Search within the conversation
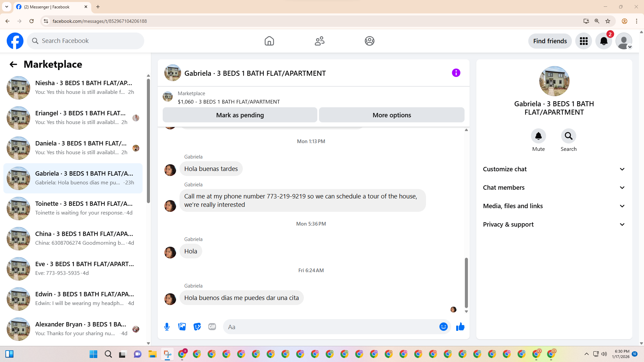The image size is (644, 362). tap(569, 136)
